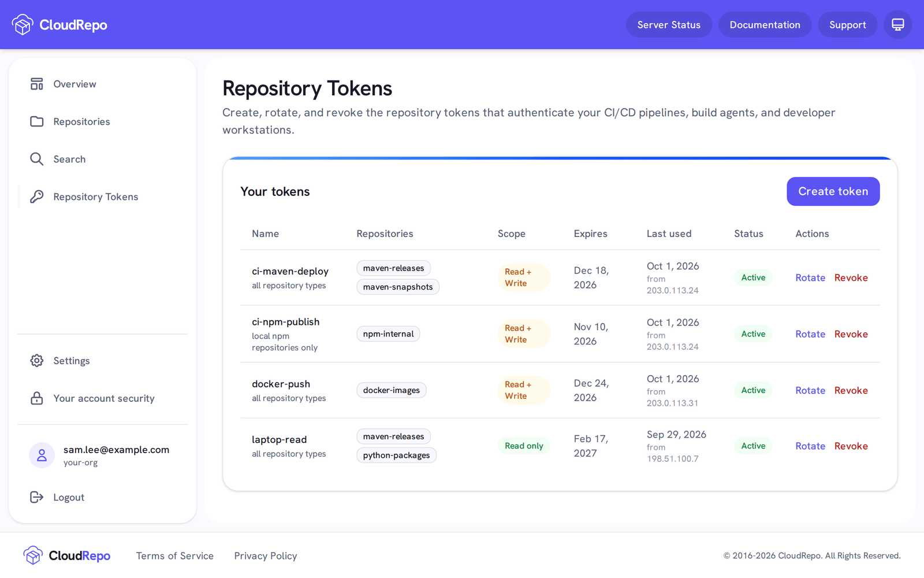Click the user avatar icon
This screenshot has height=578, width=924.
click(42, 455)
